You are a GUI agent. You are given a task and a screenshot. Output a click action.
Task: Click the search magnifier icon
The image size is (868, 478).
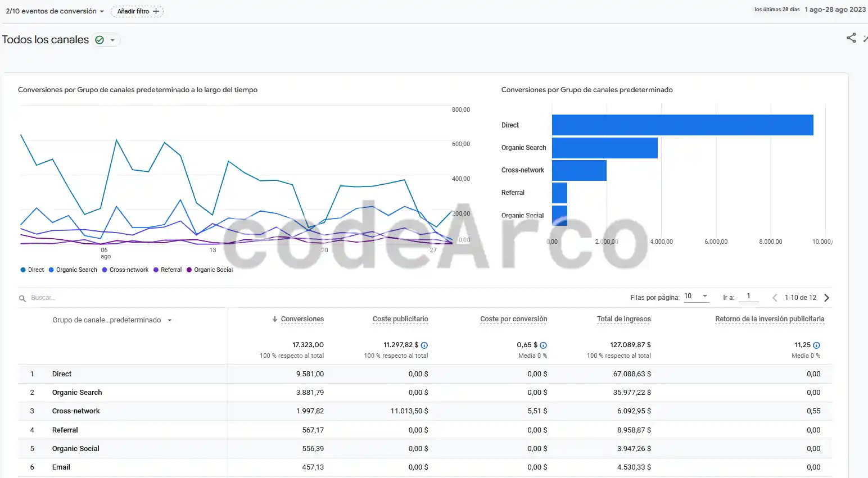coord(22,298)
